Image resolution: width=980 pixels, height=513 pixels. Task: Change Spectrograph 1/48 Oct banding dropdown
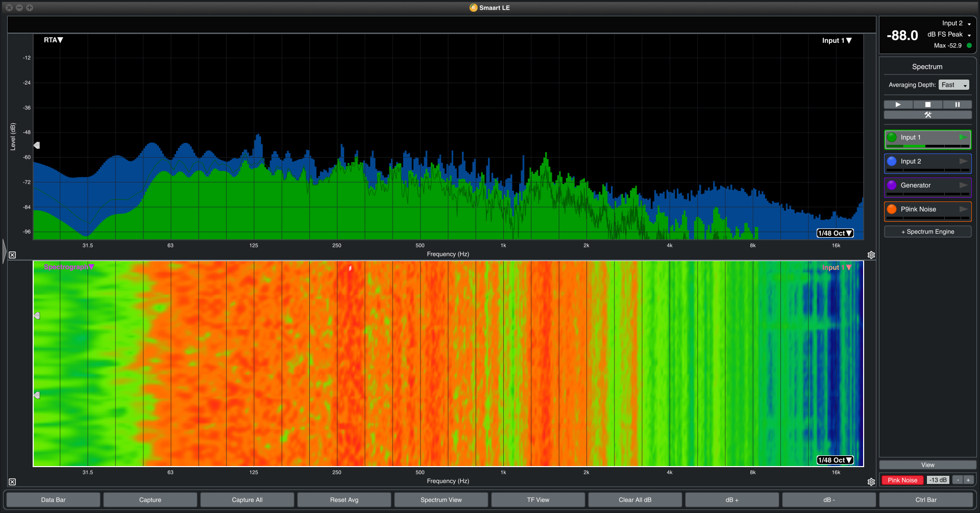835,460
